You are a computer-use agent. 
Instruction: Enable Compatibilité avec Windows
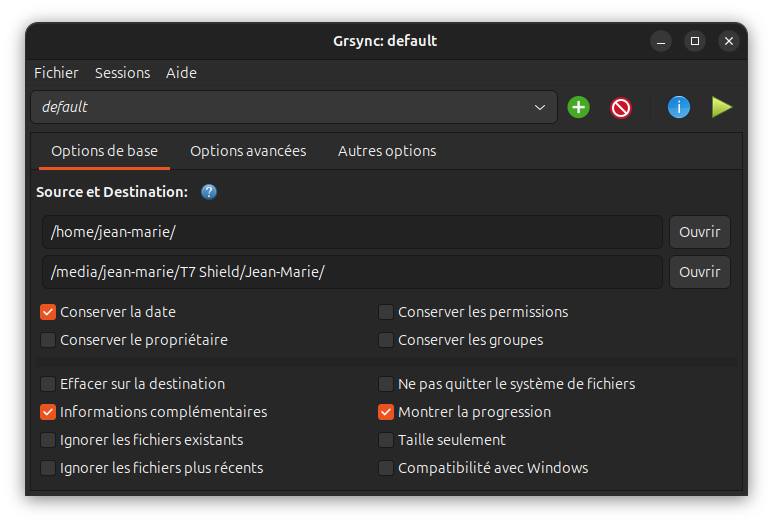point(386,468)
